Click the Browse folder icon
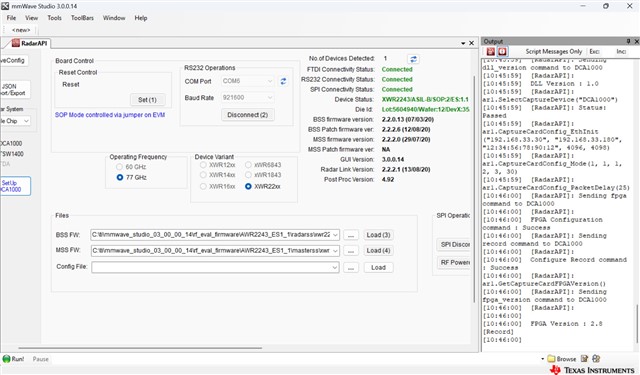The height and width of the screenshot is (375, 640). point(551,359)
